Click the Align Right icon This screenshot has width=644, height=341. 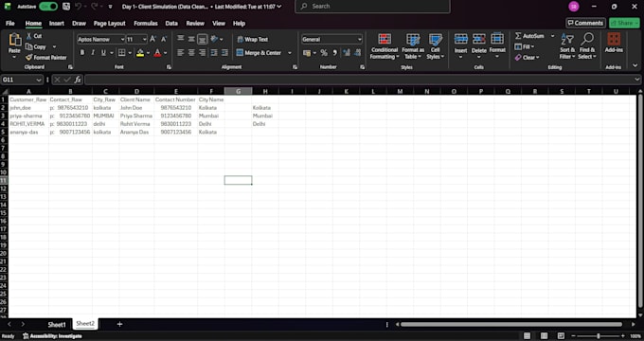pos(202,53)
